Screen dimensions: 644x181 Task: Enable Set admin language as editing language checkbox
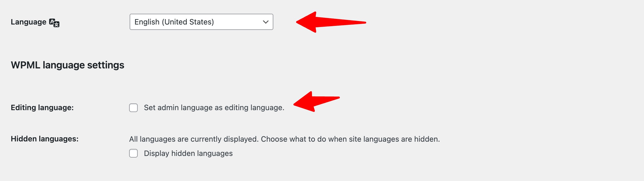[x=133, y=108]
